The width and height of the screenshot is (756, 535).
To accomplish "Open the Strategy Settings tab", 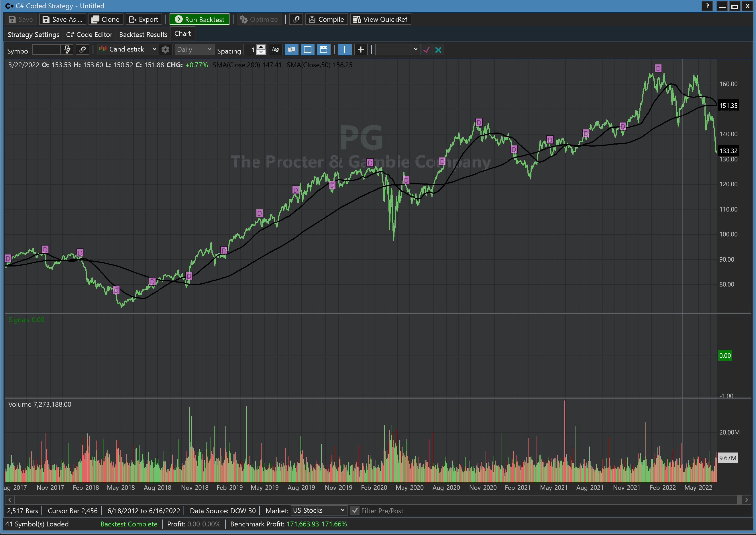I will [x=33, y=35].
